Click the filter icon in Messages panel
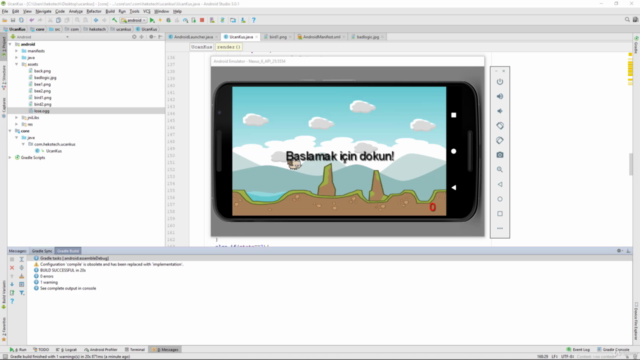 22,293
